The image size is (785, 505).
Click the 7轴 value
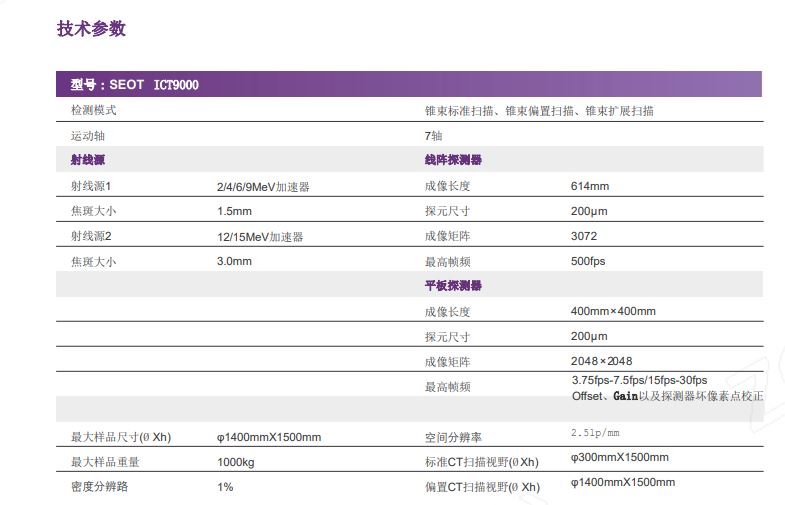[434, 136]
